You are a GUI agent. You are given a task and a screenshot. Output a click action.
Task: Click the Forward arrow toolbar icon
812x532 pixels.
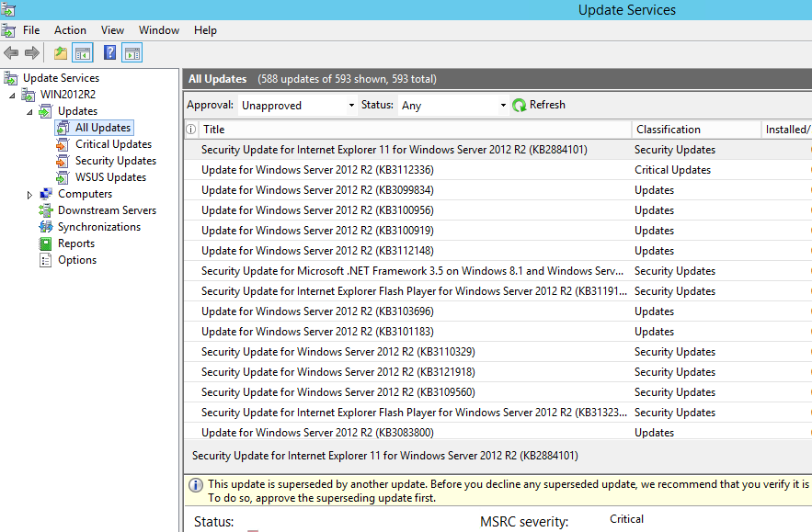coord(32,52)
